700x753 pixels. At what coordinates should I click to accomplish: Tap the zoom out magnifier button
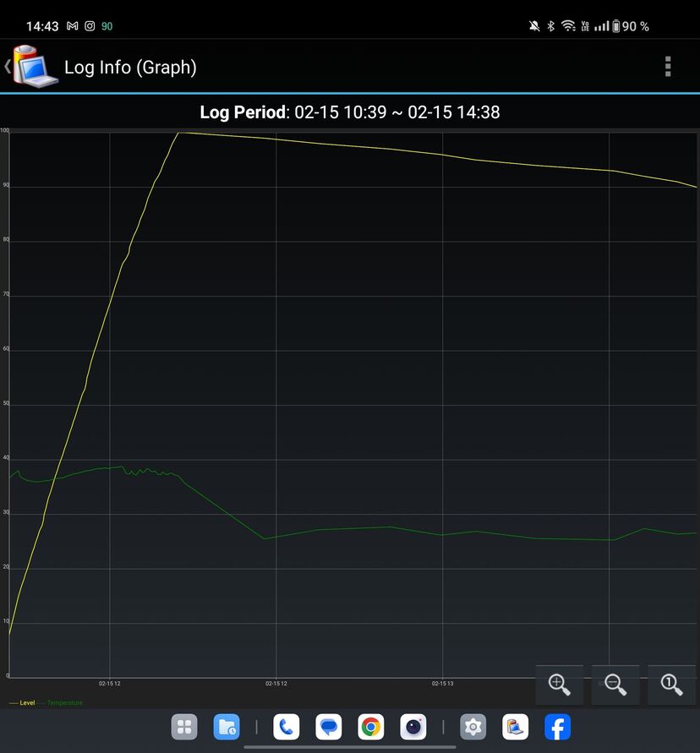[x=615, y=684]
